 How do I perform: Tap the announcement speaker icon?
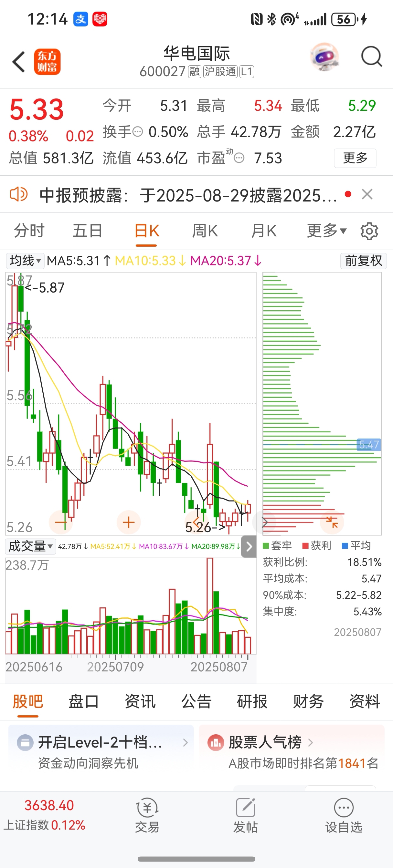coord(19,194)
